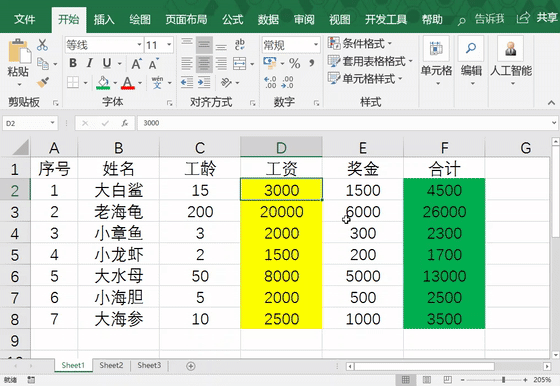This screenshot has width=560, height=386.
Task: Apply the Fill Color bucket
Action: click(103, 82)
